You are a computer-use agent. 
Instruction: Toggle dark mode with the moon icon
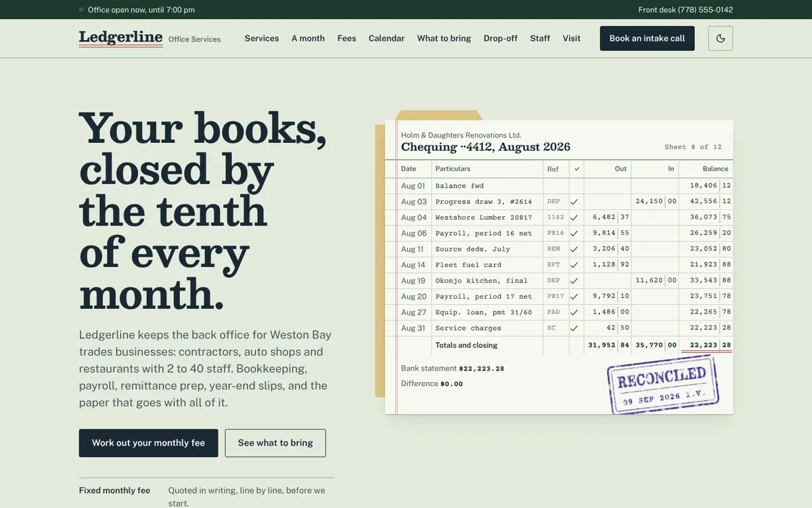click(x=721, y=39)
